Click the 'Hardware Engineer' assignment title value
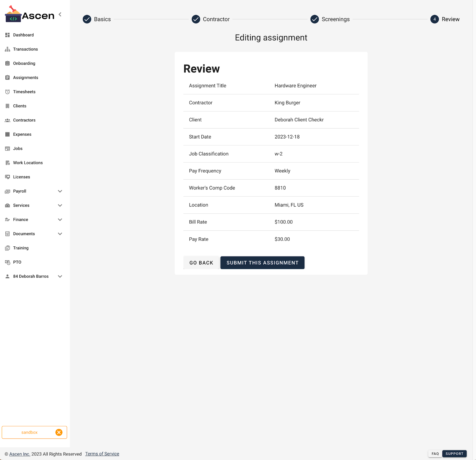 (x=295, y=86)
